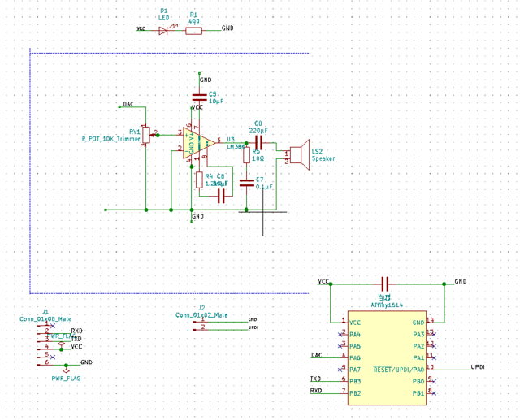Click the R_POT_10K_Trimmer value text
Screen dimensions: 520x420
pyautogui.click(x=111, y=139)
